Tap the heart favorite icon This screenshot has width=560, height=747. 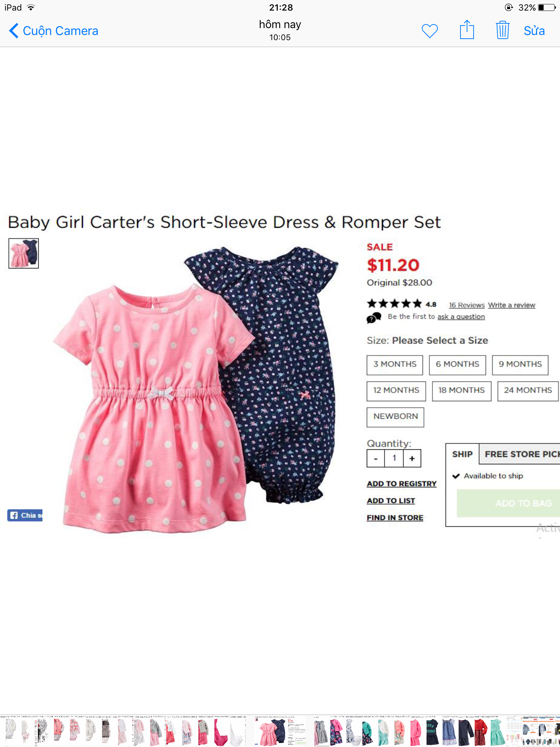(x=429, y=31)
